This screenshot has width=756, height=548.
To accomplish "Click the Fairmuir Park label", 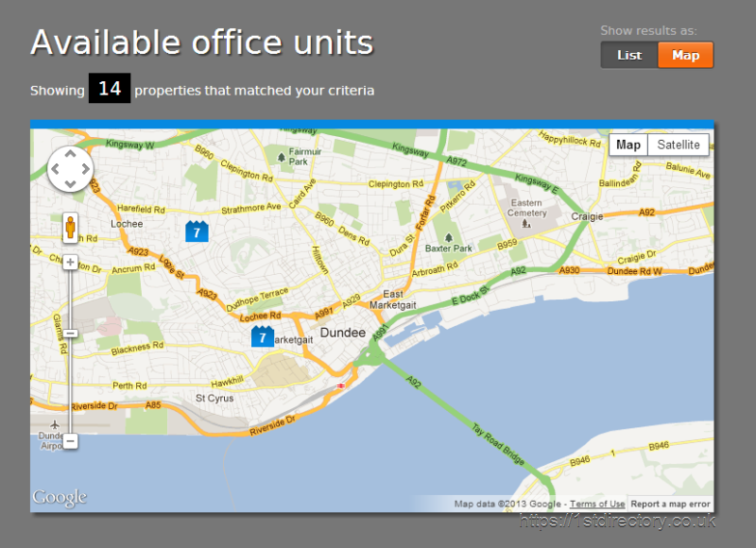I will click(304, 156).
